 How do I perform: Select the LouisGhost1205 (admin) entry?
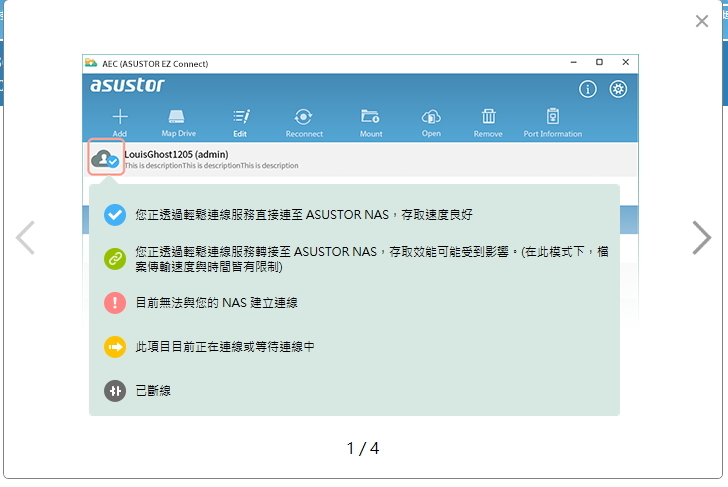360,159
